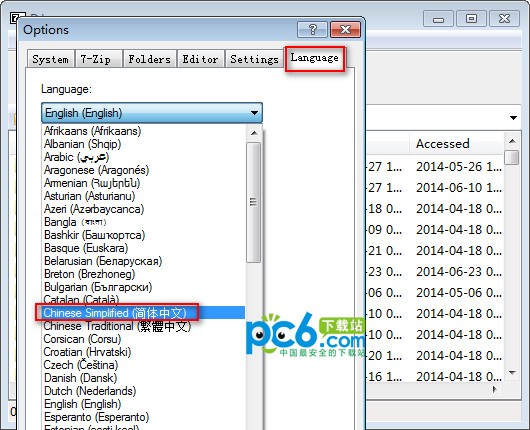Image resolution: width=530 pixels, height=430 pixels.
Task: Select the Bangla language entry
Action: point(144,222)
